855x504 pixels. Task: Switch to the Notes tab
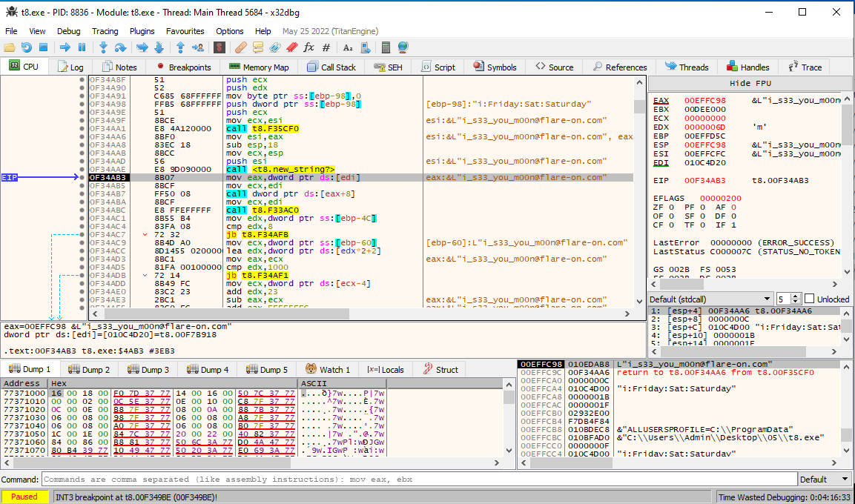click(120, 67)
